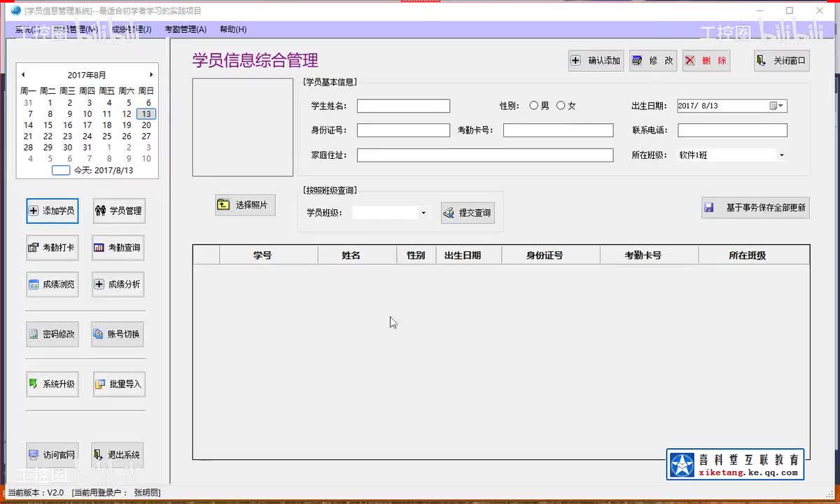
Task: Open the 考勤查询 function
Action: coord(118,248)
